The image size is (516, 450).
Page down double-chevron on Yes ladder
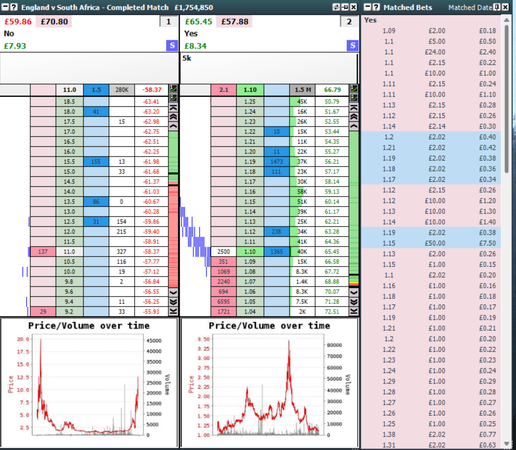(354, 302)
